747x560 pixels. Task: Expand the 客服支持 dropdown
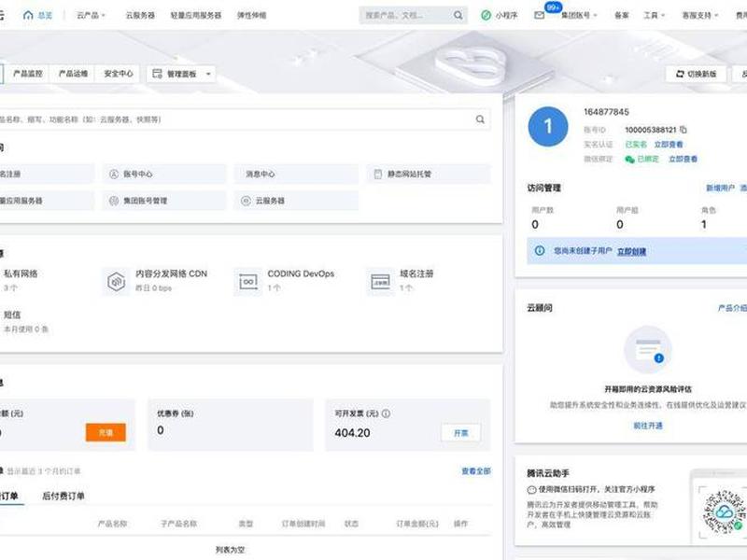[x=699, y=15]
